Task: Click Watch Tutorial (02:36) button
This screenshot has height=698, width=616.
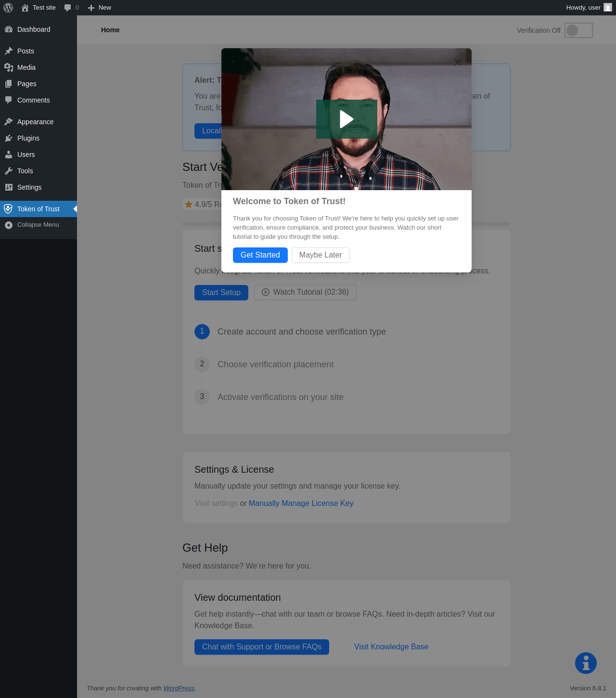Action: tap(305, 292)
